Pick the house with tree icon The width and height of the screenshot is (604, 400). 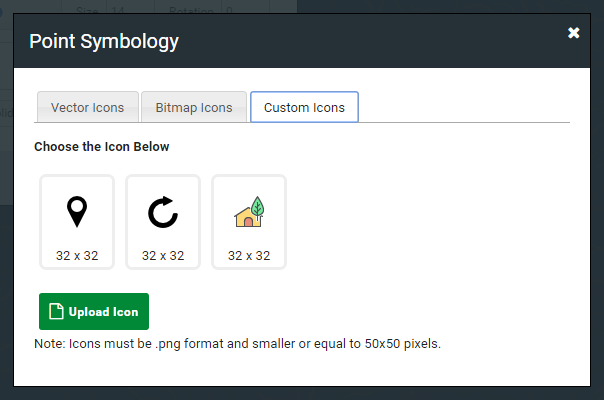pyautogui.click(x=249, y=212)
